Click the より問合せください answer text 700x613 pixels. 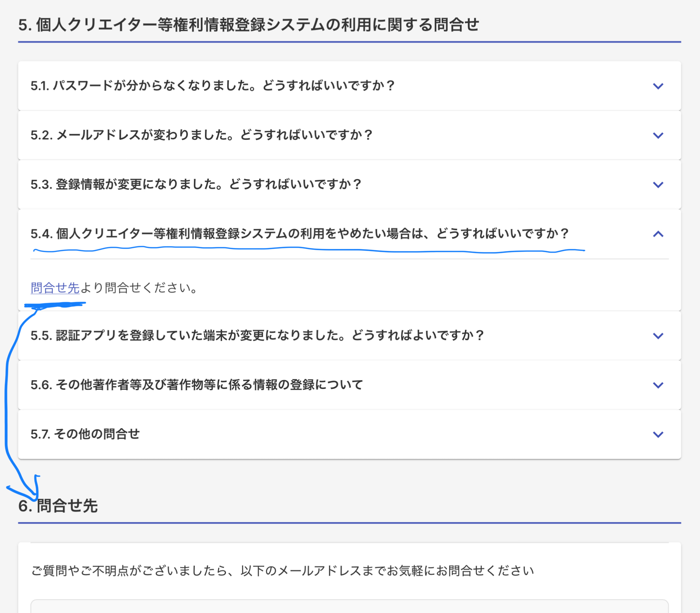coord(139,288)
